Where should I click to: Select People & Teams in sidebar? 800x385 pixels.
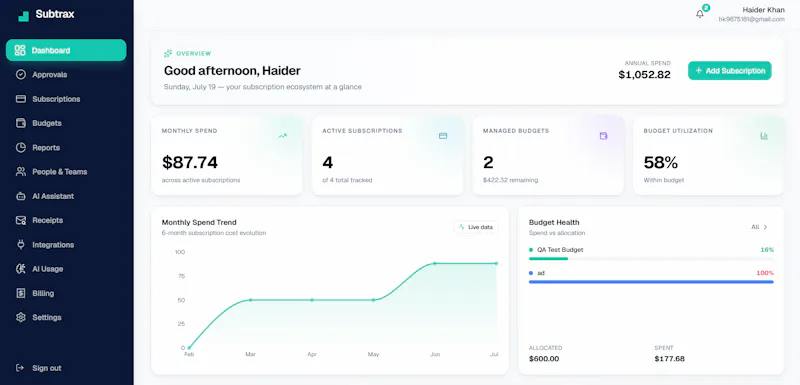point(66,172)
